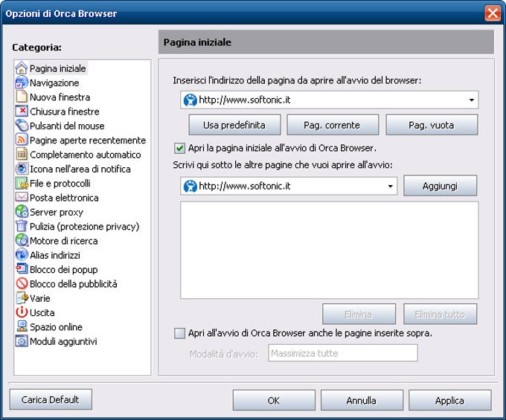The width and height of the screenshot is (506, 420).
Task: Close the Opzioni di Orca Browser dialog
Action: tap(493, 13)
